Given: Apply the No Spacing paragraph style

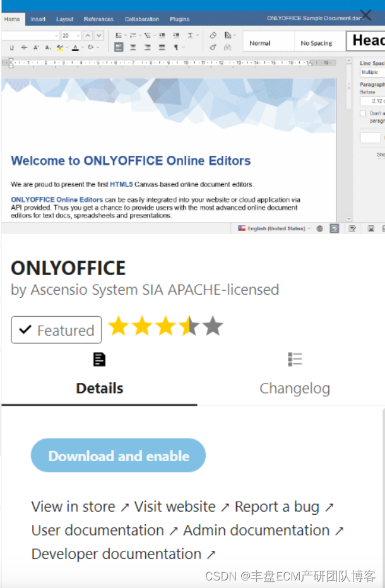Looking at the screenshot, I should coord(320,42).
